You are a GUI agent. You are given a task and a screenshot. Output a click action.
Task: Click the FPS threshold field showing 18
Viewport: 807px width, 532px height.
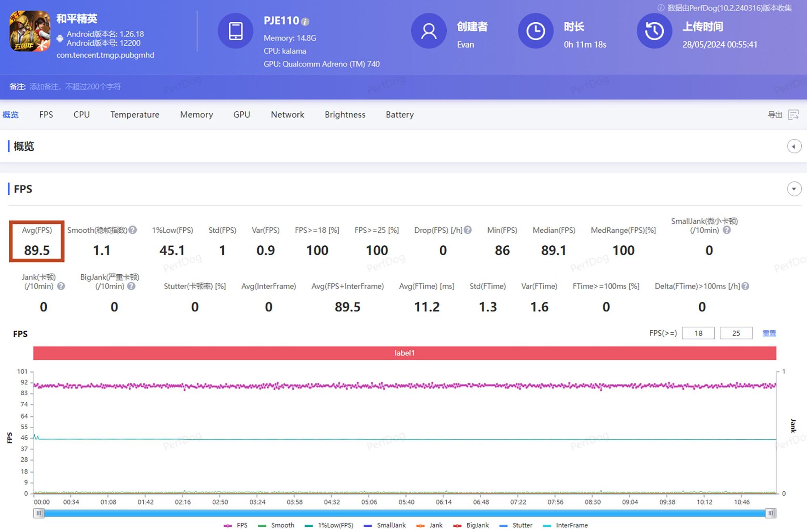tap(698, 334)
